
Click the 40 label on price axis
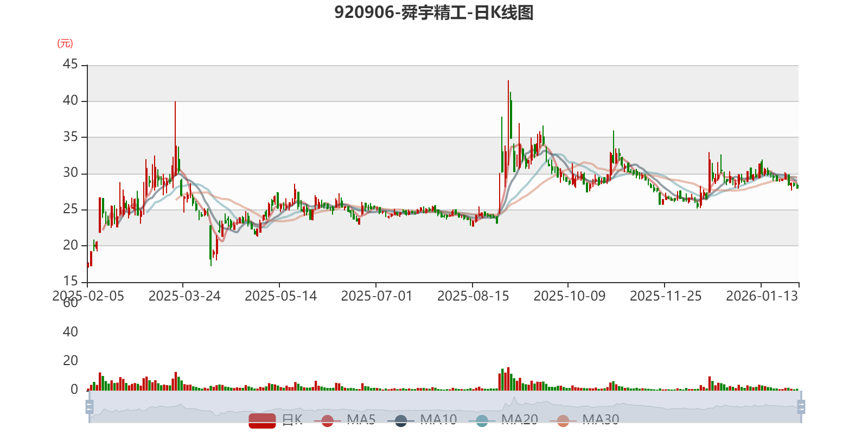(71, 100)
